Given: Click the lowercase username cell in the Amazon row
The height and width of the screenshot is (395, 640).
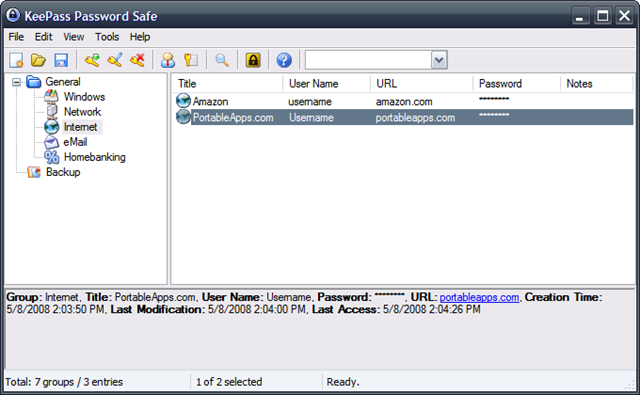Looking at the screenshot, I should [310, 102].
